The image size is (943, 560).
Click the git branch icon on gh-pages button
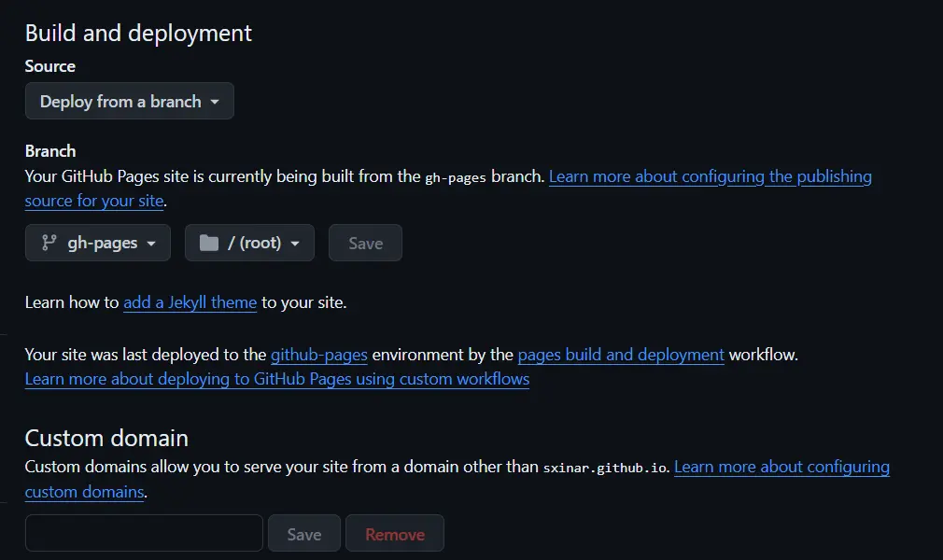tap(49, 243)
